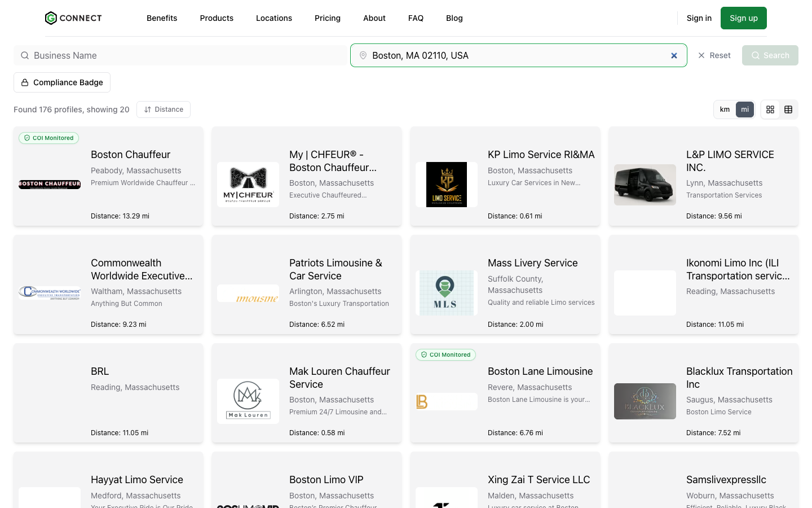Open Ikonomi Limo Inc profile title
The height and width of the screenshot is (508, 812).
(x=738, y=269)
